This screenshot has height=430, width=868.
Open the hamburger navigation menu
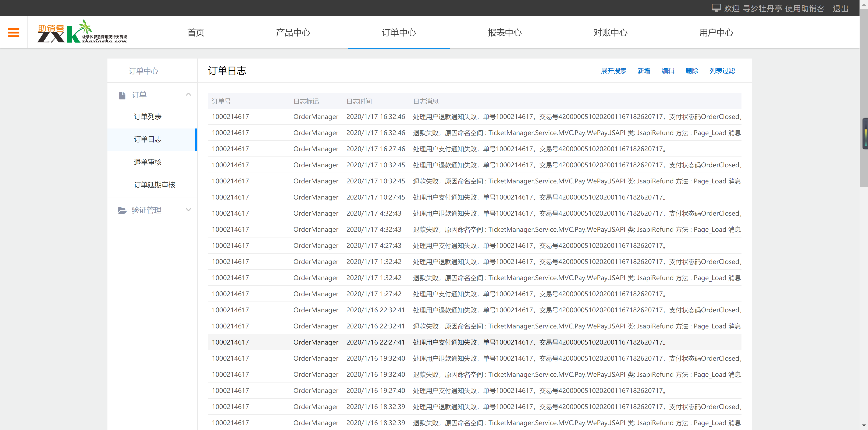coord(14,32)
